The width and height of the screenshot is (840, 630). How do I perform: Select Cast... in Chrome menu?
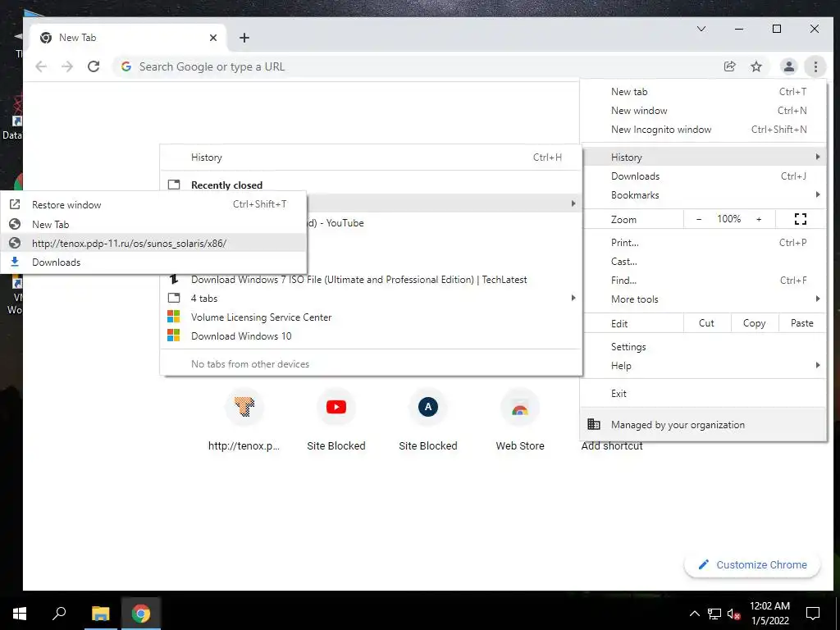703,262
